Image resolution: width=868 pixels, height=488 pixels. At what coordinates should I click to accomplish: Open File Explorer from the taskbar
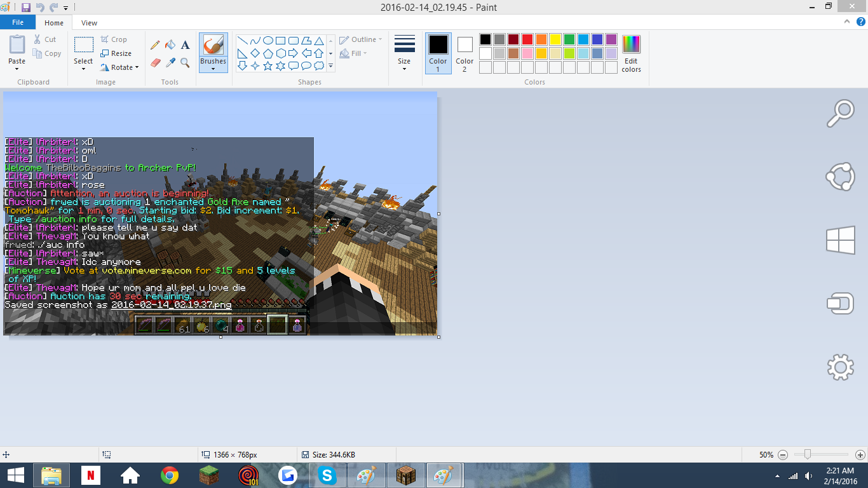pyautogui.click(x=51, y=475)
